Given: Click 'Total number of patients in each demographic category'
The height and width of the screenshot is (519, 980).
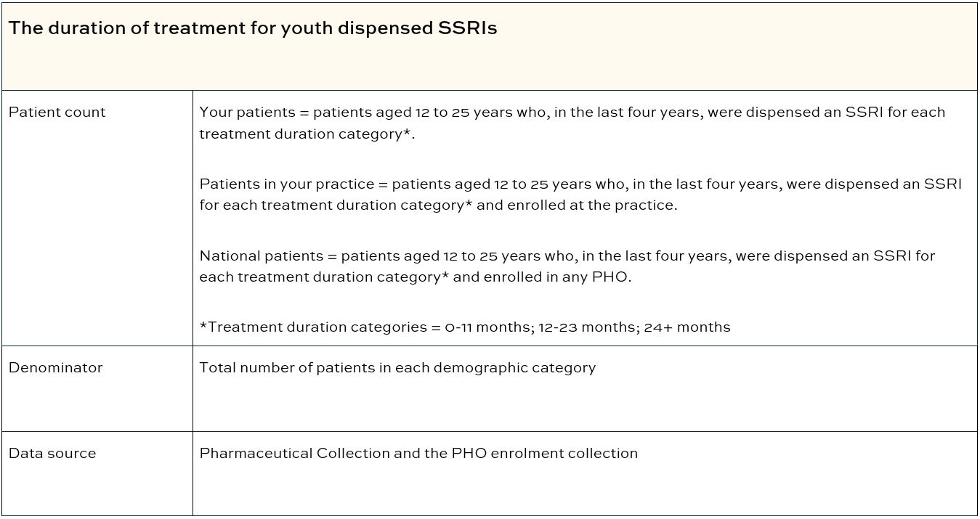Looking at the screenshot, I should (x=397, y=368).
